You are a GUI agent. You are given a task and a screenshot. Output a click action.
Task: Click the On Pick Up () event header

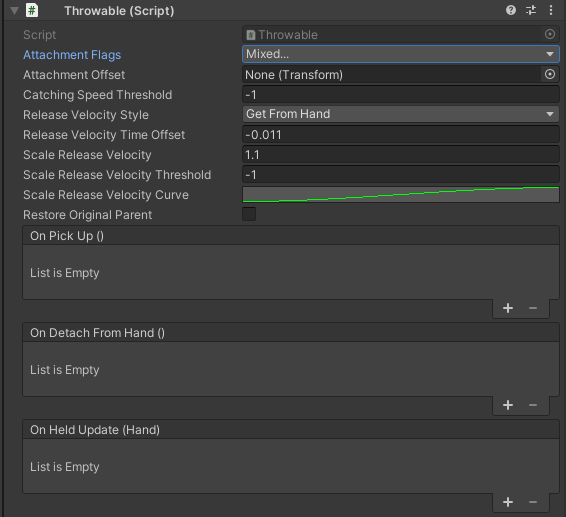(291, 236)
